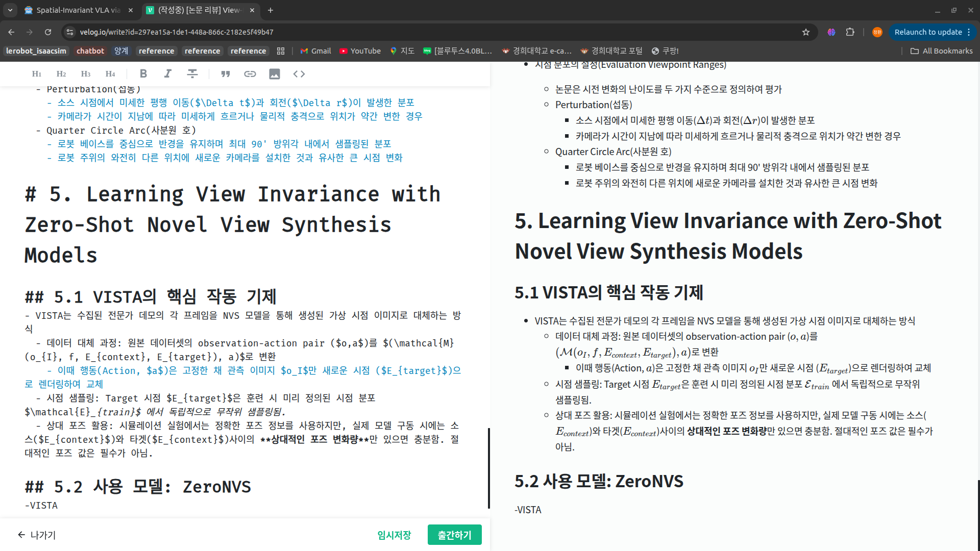This screenshot has width=980, height=551.
Task: Expand the tab search dropdown
Action: pyautogui.click(x=10, y=10)
